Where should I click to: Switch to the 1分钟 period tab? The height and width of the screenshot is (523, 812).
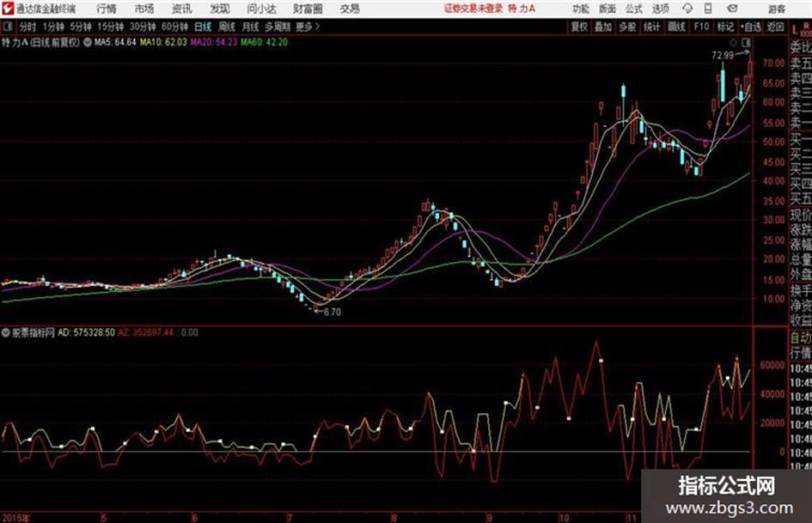click(x=52, y=27)
